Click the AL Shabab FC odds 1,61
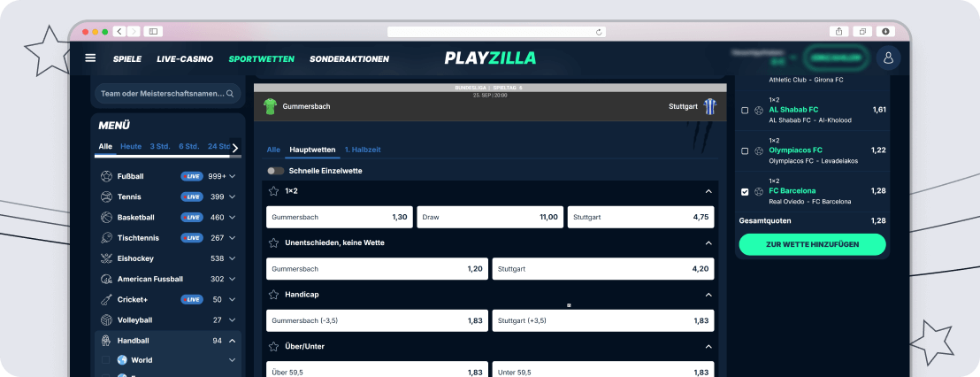 click(x=879, y=110)
